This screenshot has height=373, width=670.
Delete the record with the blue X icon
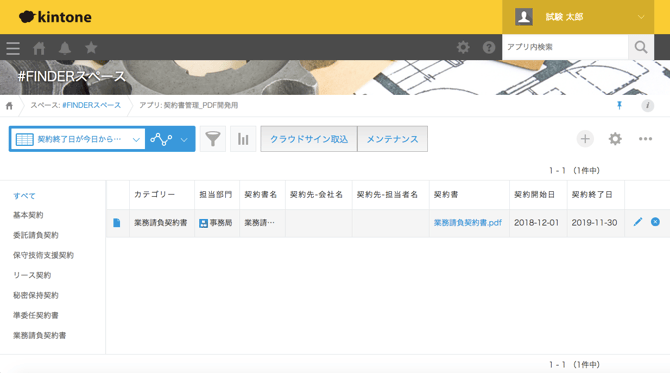[x=655, y=222]
